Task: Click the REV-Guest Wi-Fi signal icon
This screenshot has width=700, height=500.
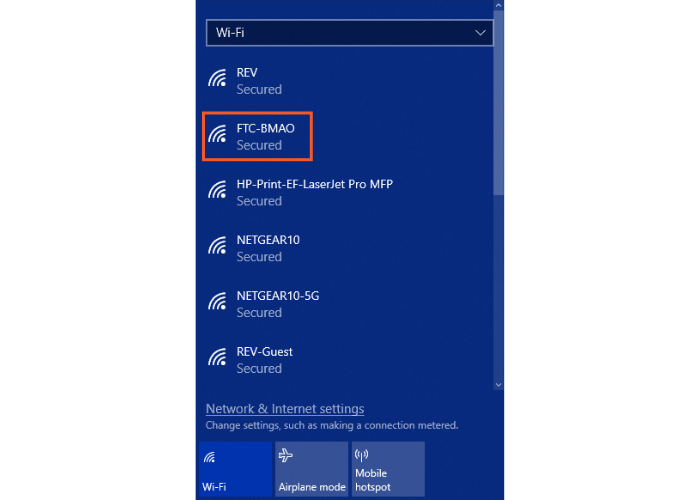Action: [x=217, y=357]
